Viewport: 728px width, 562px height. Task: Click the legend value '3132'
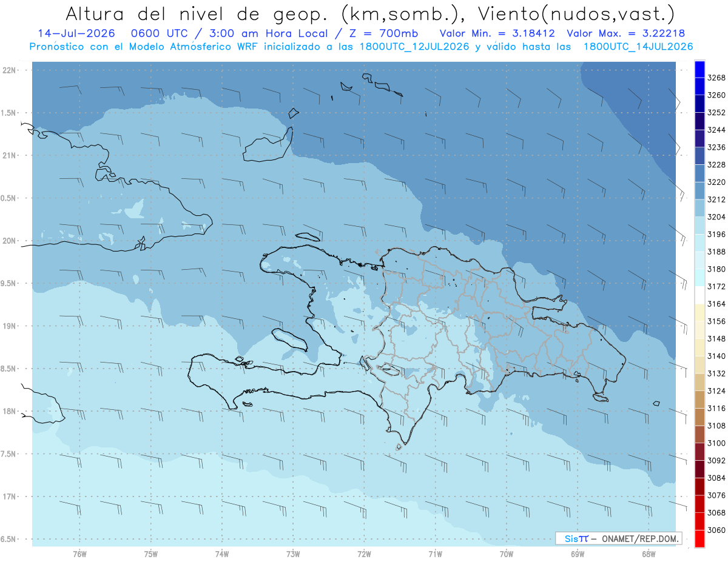point(716,373)
